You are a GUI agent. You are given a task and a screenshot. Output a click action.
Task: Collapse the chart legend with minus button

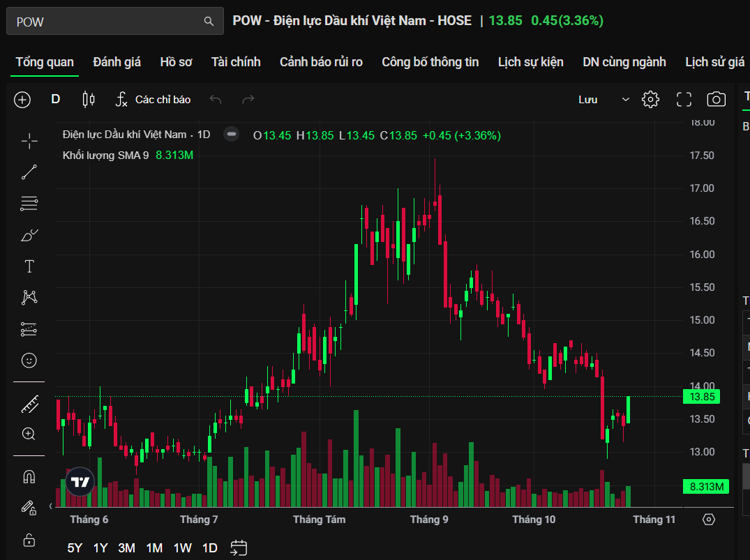pyautogui.click(x=232, y=134)
